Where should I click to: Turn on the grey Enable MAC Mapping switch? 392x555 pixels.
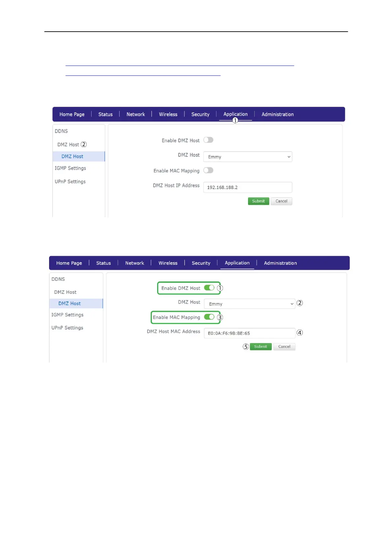point(208,170)
